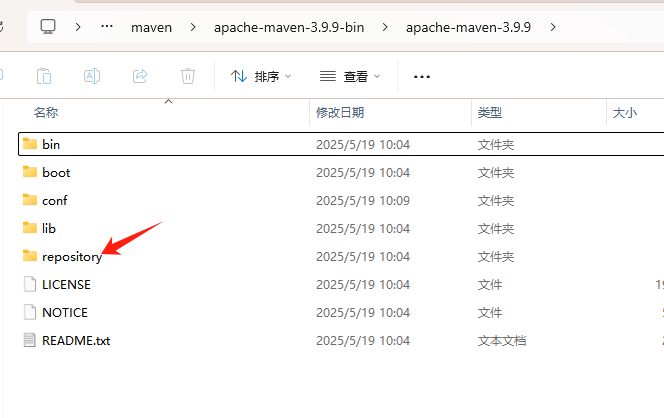Click conf modified date 2025/5/19 10:09
This screenshot has height=418, width=664.
(363, 200)
